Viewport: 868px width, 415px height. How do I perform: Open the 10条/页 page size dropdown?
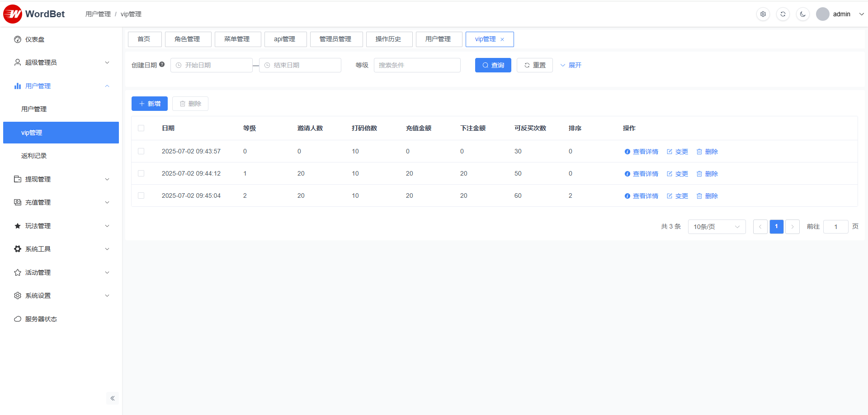point(716,227)
